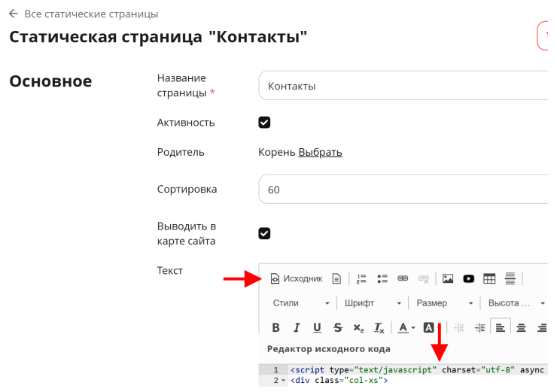This screenshot has width=557, height=392.
Task: Insert a bulleted list
Action: [x=382, y=278]
